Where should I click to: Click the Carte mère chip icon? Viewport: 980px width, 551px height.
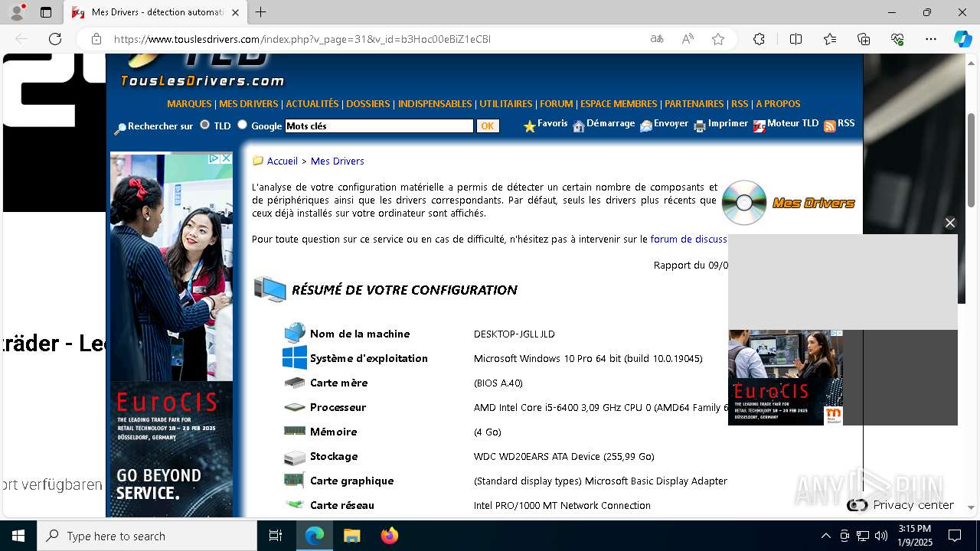pos(295,383)
